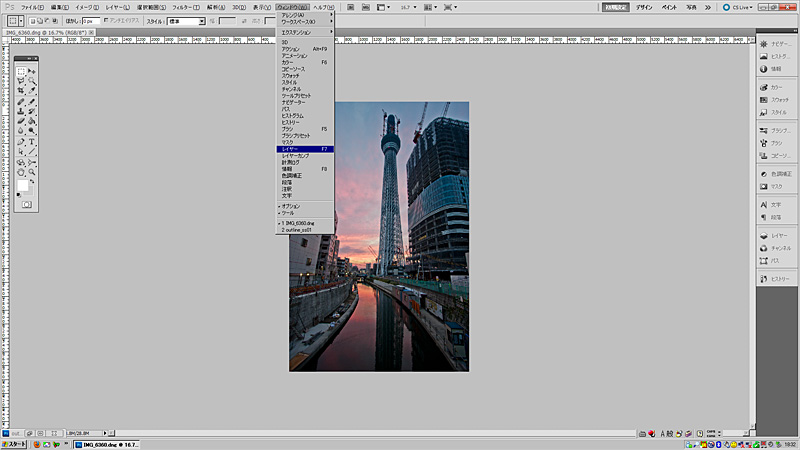Switch to 1 IMG_6360.dng document in menu
The height and width of the screenshot is (450, 800).
coord(305,223)
